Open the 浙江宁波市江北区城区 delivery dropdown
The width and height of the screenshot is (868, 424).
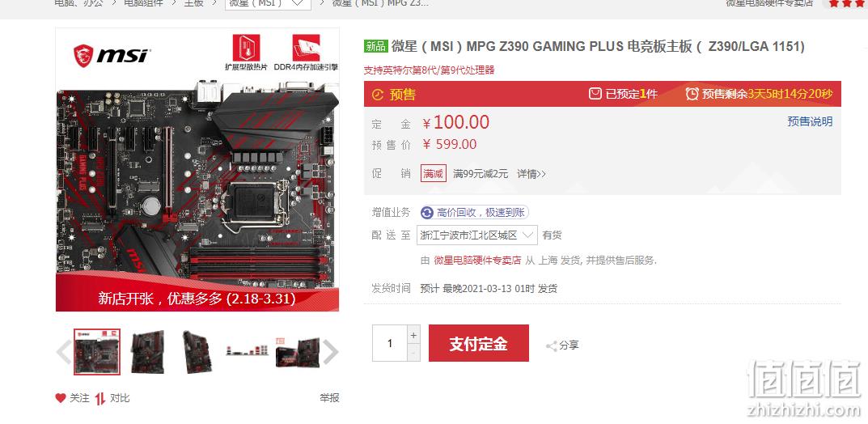coord(476,235)
